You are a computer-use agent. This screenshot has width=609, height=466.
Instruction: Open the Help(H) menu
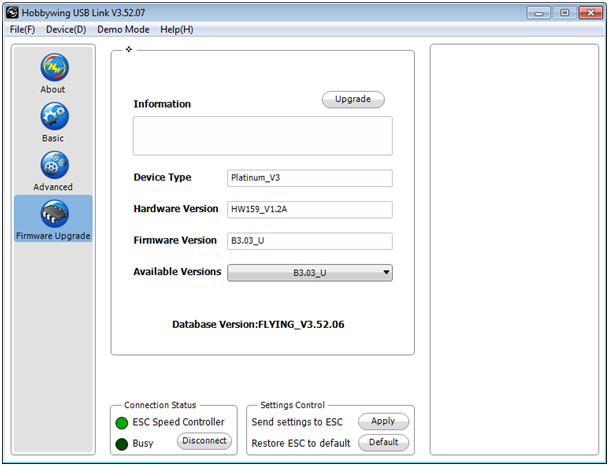coord(176,30)
